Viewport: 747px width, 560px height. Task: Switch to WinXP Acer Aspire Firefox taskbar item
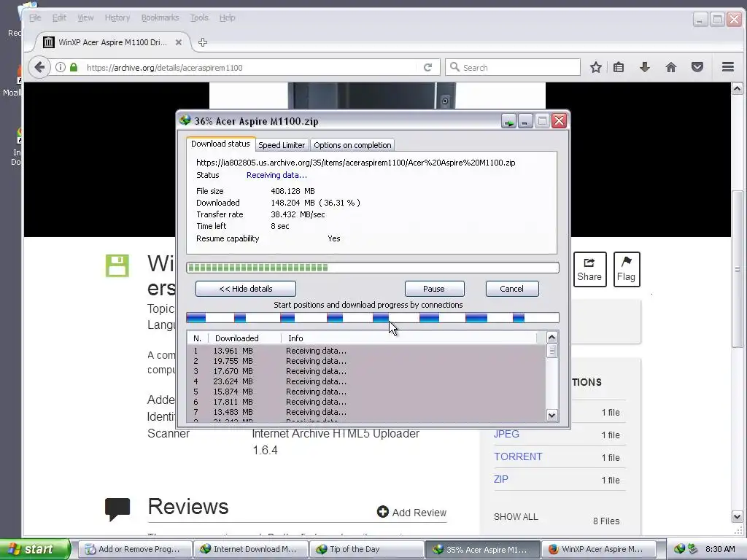point(598,549)
